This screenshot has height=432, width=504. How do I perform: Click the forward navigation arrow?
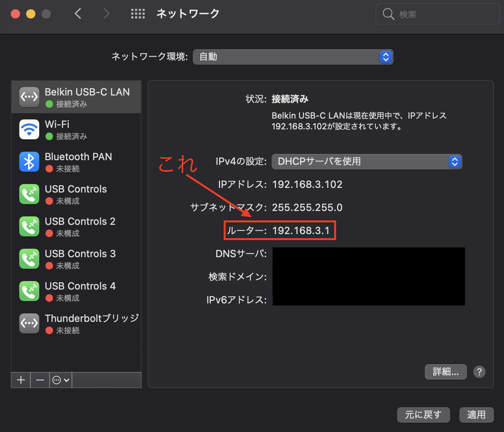tap(107, 14)
